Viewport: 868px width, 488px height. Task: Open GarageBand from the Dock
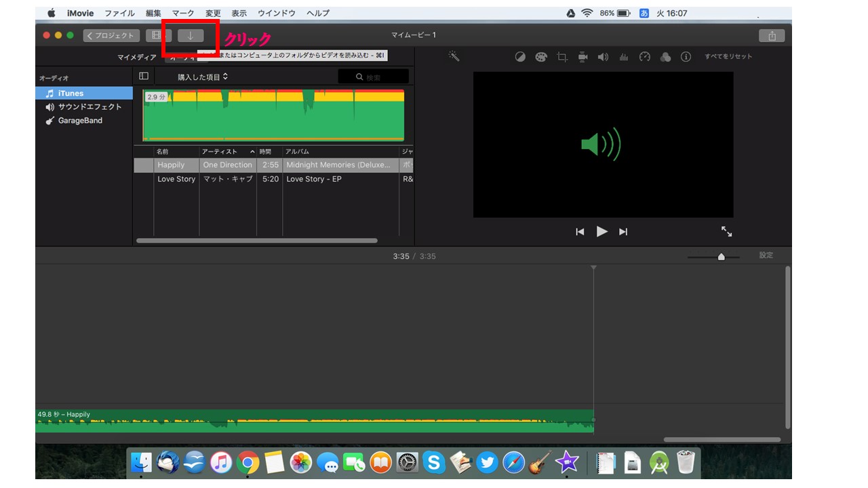click(540, 462)
